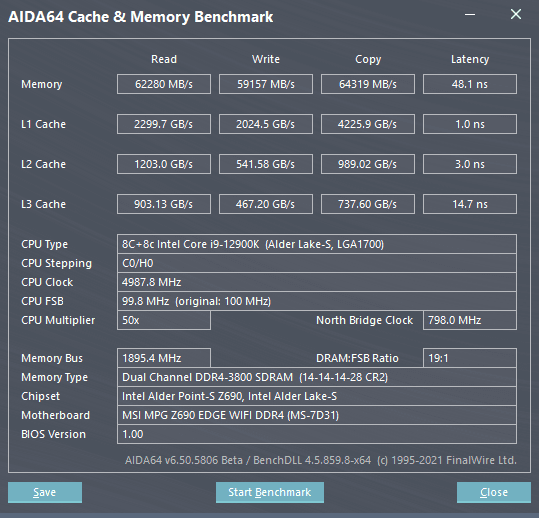
Task: Click the CPU Stepping label
Action: [x=56, y=264]
